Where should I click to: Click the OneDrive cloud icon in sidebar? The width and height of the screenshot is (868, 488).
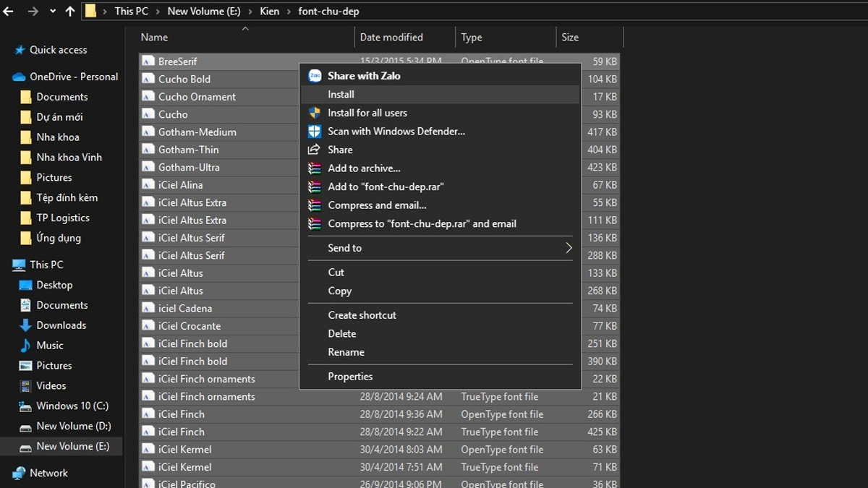click(19, 77)
